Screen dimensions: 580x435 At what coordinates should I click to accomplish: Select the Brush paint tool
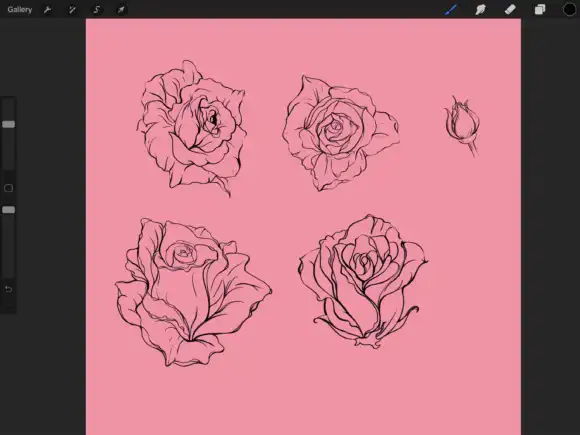point(451,9)
